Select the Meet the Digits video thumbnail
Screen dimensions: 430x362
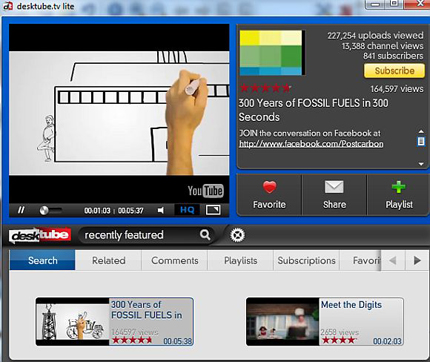click(283, 322)
